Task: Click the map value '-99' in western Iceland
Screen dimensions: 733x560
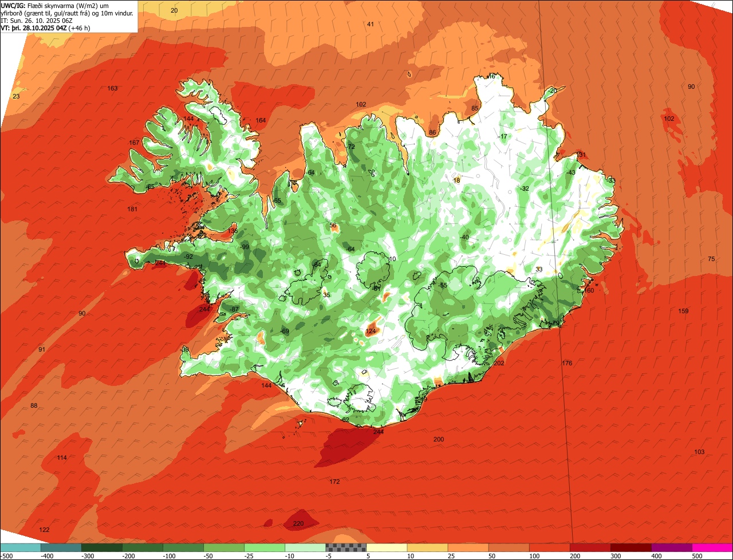Action: (x=245, y=247)
